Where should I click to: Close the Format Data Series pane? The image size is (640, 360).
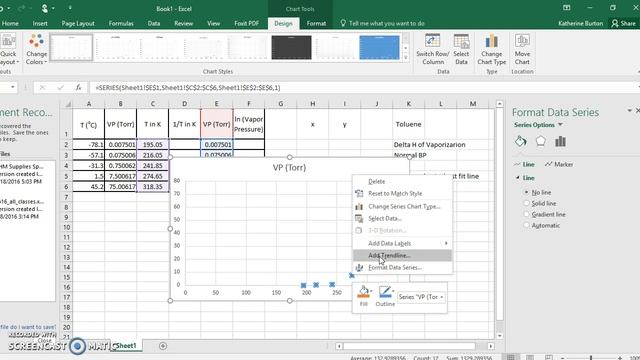tap(638, 111)
